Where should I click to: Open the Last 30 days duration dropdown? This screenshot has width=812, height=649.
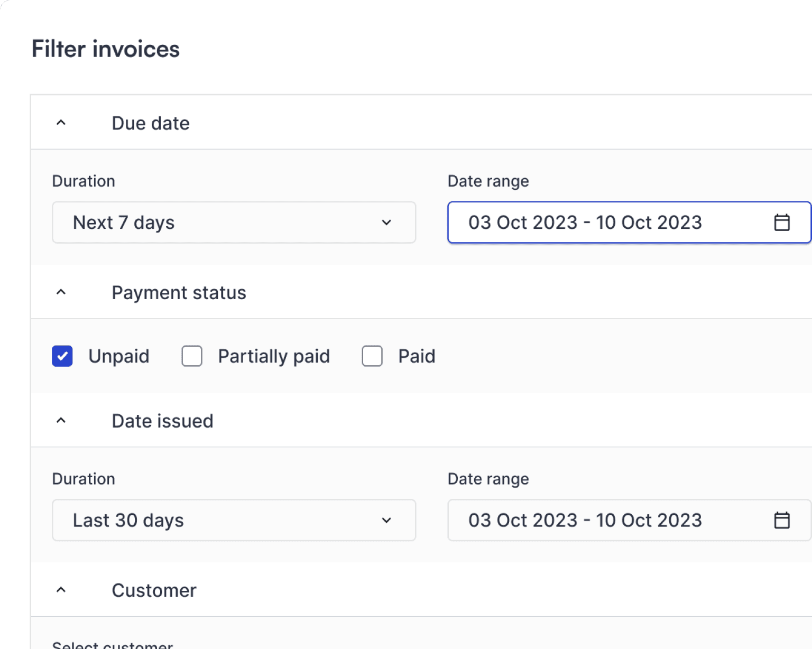click(234, 520)
